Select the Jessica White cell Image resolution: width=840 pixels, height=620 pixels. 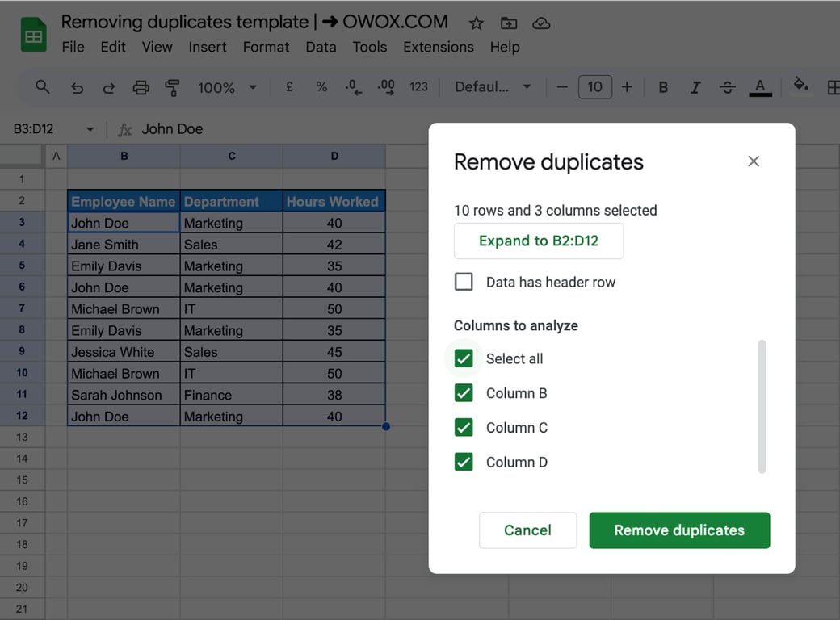[124, 352]
